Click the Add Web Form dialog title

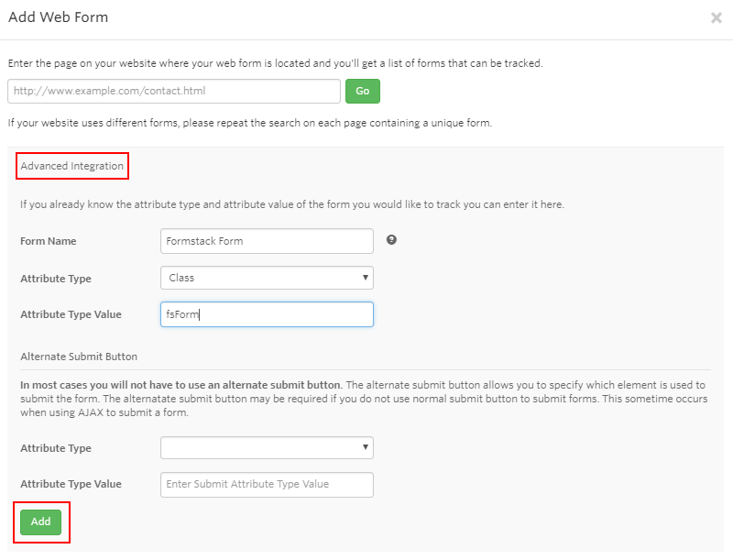[58, 16]
